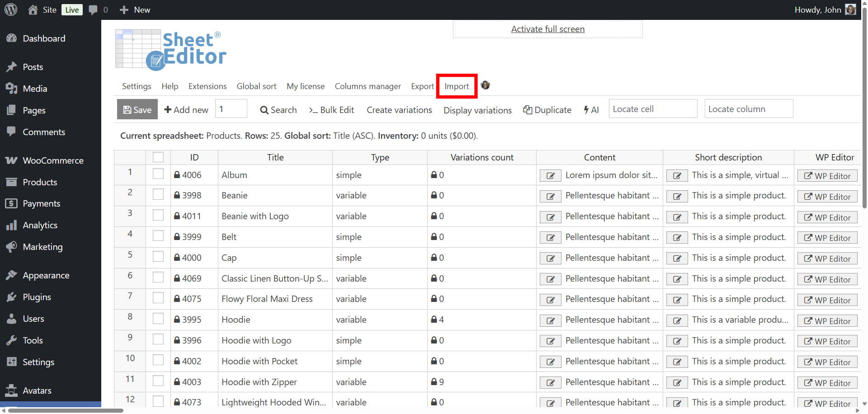Image resolution: width=868 pixels, height=414 pixels.
Task: Open the Columns manager menu item
Action: [x=368, y=86]
